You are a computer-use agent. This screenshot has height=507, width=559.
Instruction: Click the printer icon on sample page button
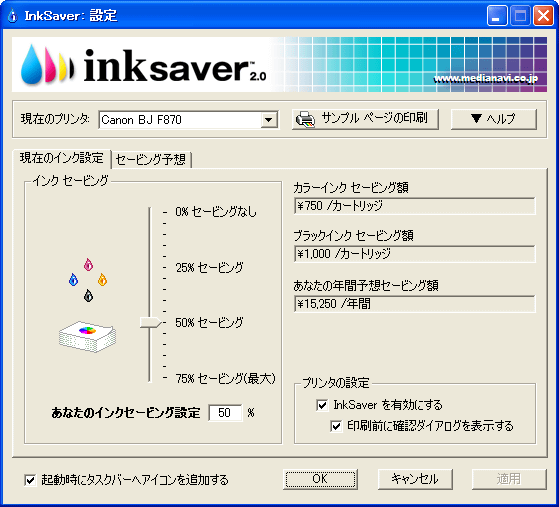point(306,119)
